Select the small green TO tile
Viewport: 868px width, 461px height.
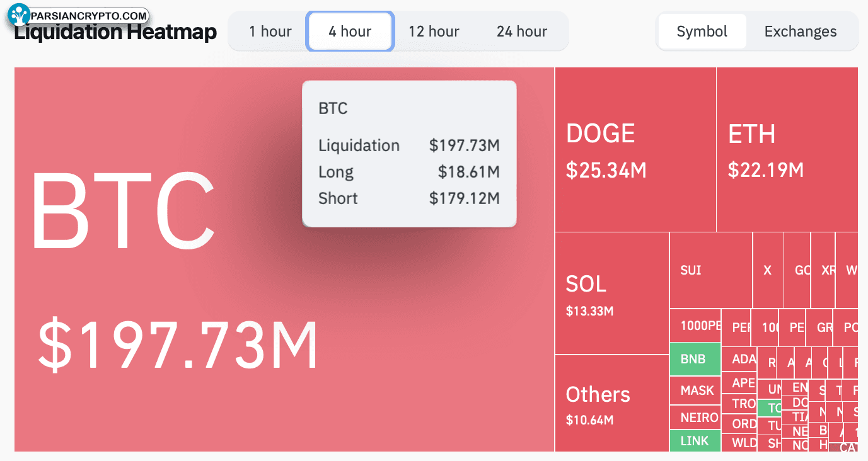click(770, 408)
